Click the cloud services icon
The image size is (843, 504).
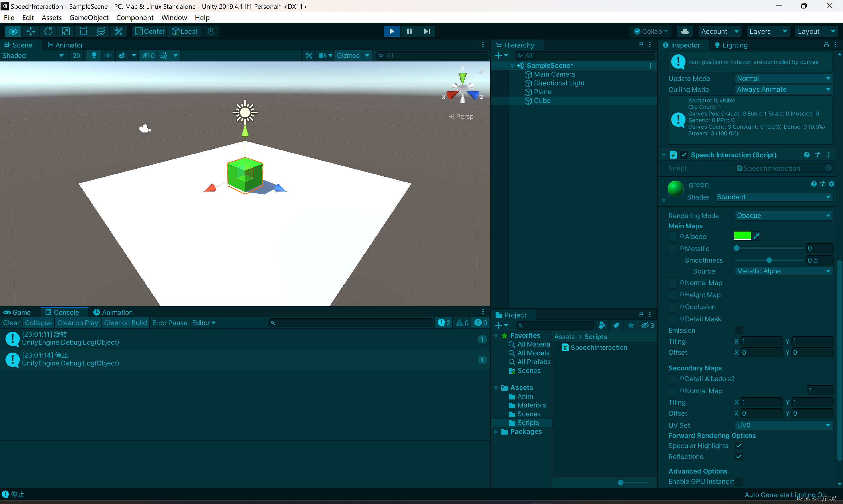[x=685, y=31]
